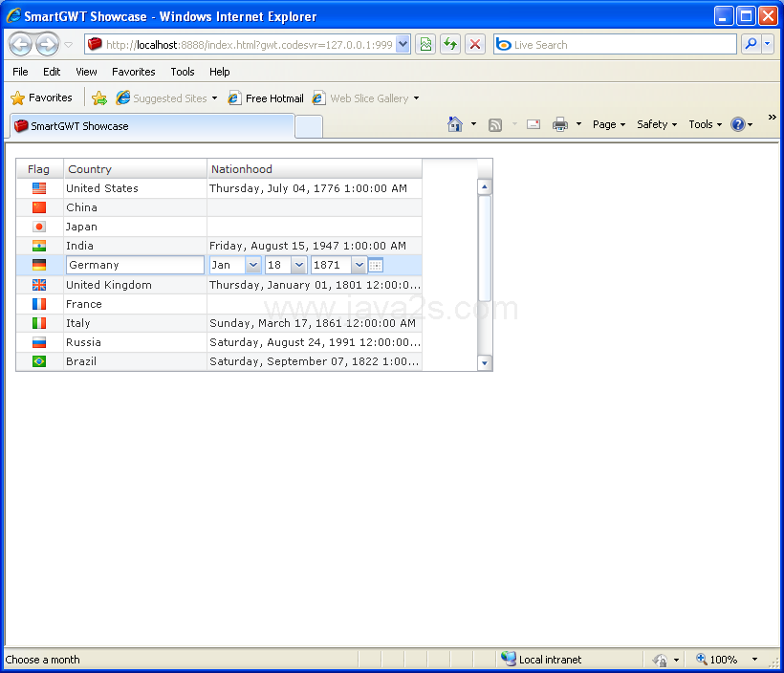Expand the command bar overflow chevron

pos(772,117)
